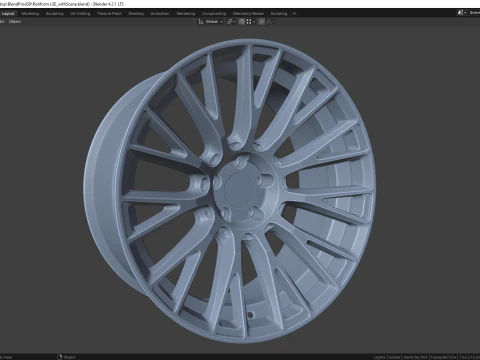Click the transform orientation axes icon
The height and width of the screenshot is (360, 480).
(x=201, y=22)
